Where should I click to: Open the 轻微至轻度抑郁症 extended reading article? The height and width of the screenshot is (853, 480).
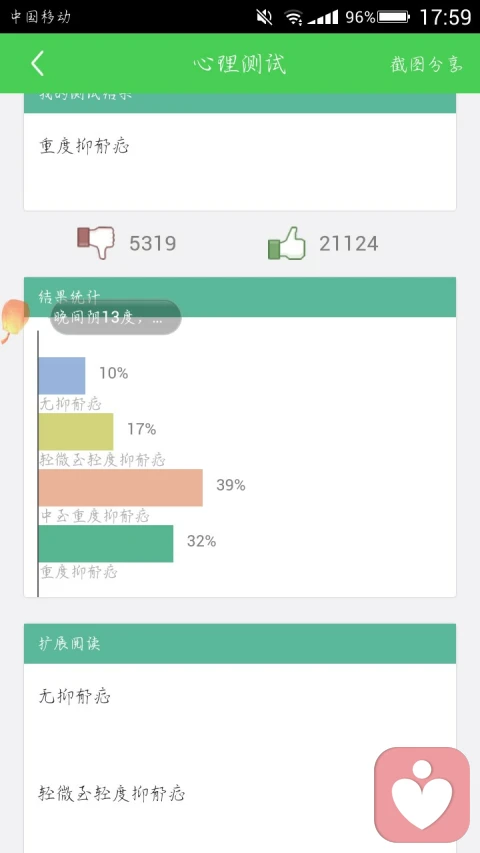[112, 793]
